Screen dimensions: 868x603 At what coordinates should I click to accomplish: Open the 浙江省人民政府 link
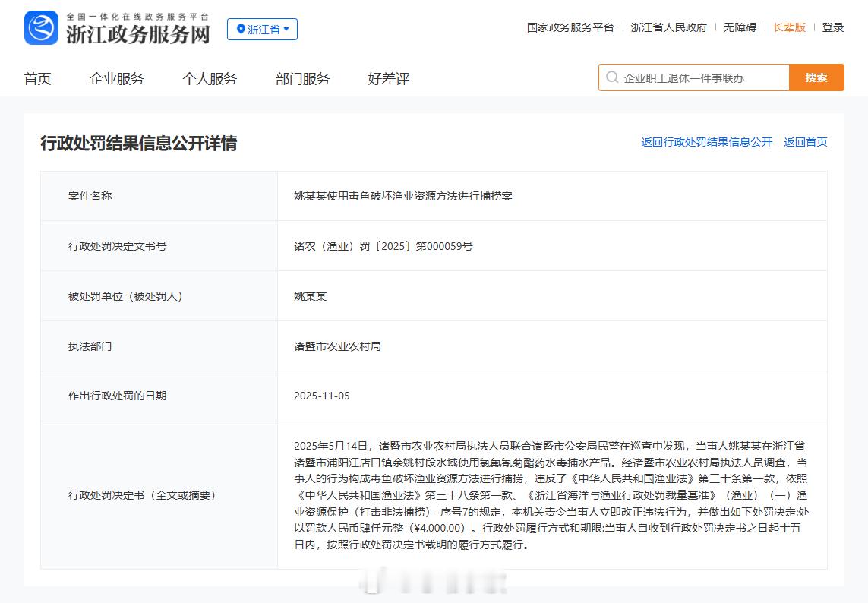[x=668, y=27]
